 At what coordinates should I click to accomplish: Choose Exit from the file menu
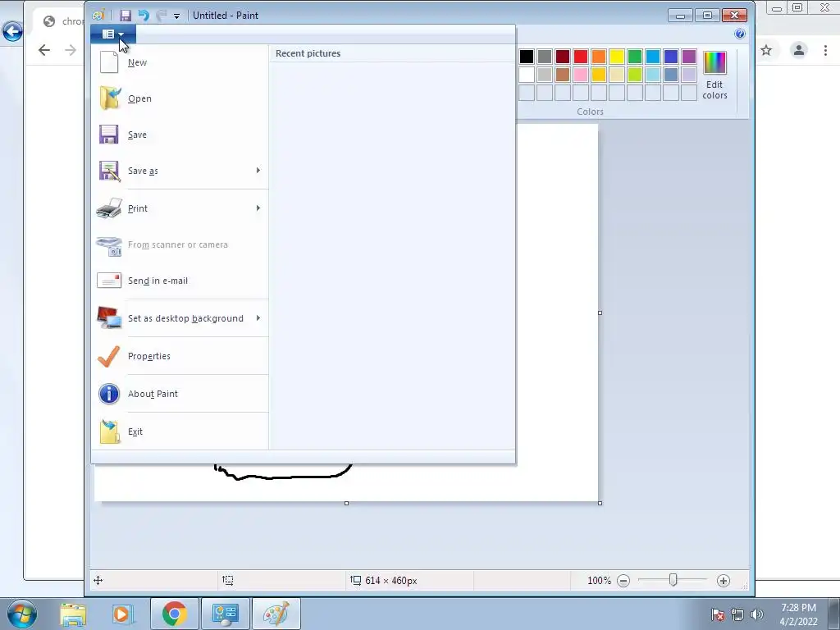tap(181, 431)
